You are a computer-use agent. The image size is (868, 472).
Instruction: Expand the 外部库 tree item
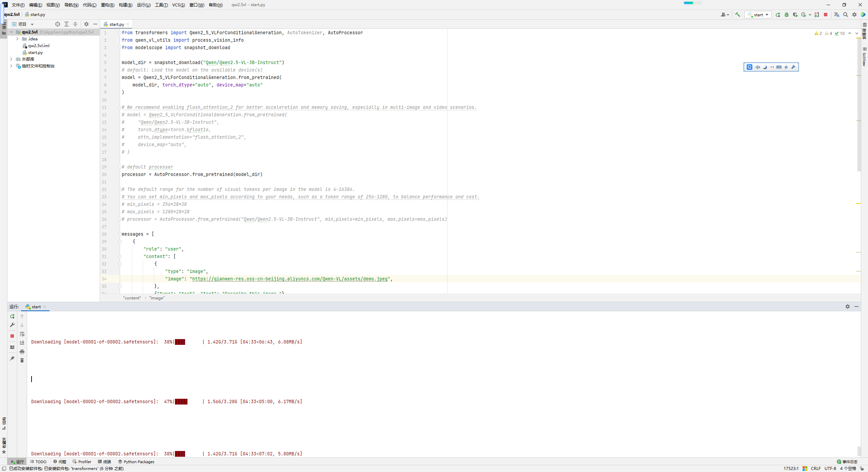coord(12,59)
